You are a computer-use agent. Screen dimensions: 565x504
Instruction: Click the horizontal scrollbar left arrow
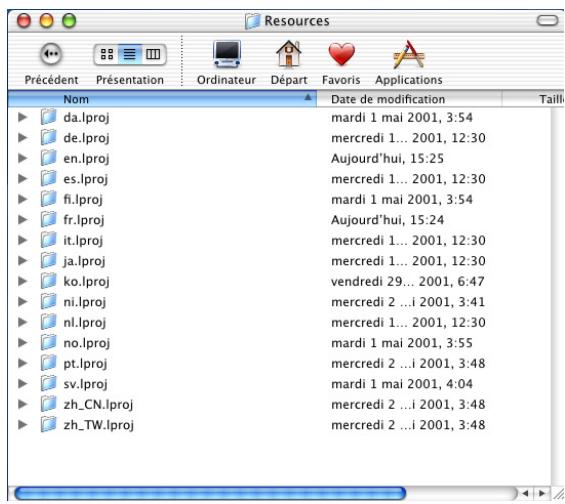point(526,493)
